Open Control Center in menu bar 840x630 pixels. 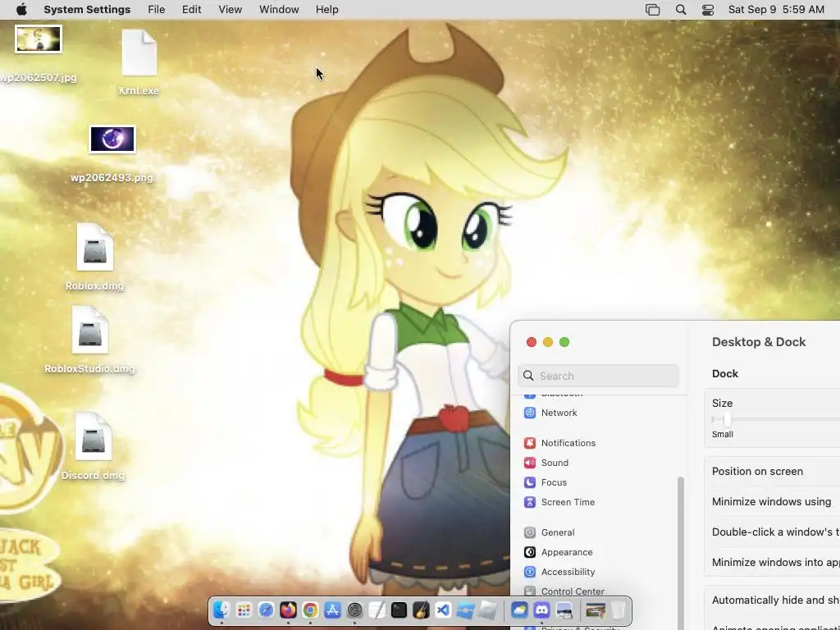tap(708, 10)
